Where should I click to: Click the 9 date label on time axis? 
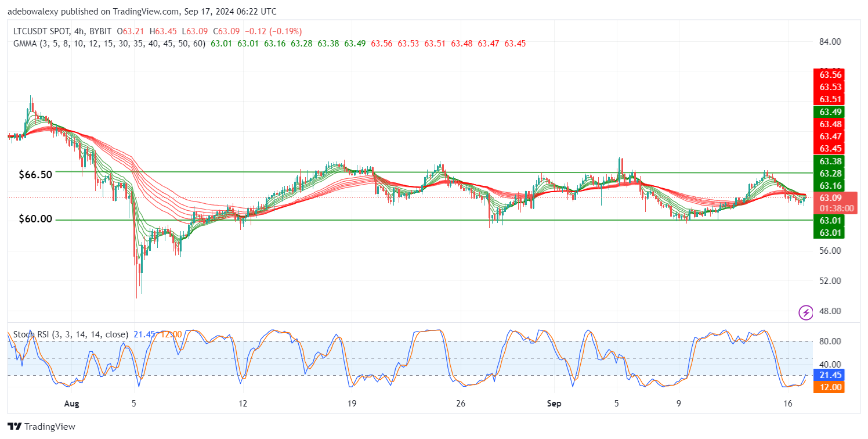pos(678,403)
